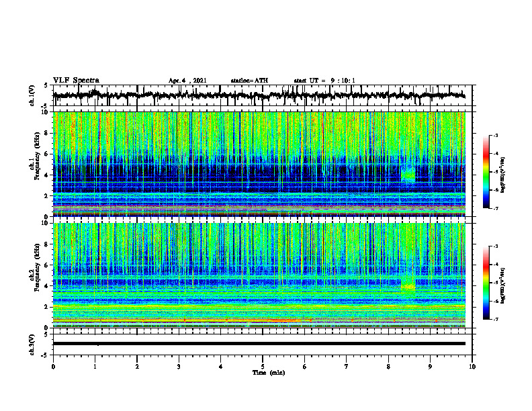Click the "-7" label on ch.1 color bar
This screenshot has height=411, width=532.
pyautogui.click(x=495, y=208)
